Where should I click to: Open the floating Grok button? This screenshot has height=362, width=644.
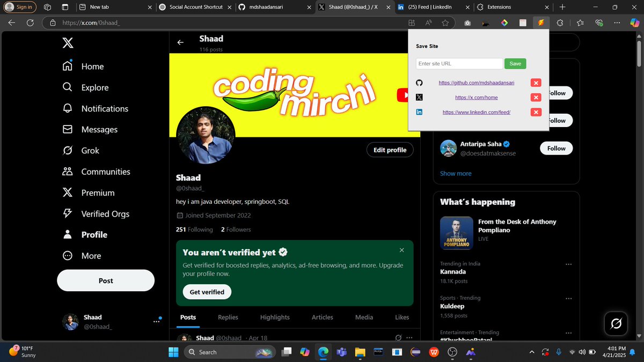click(x=616, y=323)
